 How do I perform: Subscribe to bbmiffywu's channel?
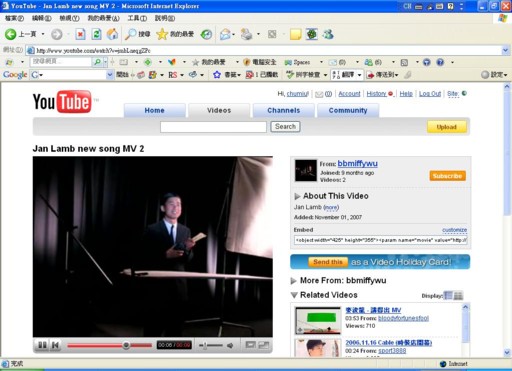coord(447,176)
